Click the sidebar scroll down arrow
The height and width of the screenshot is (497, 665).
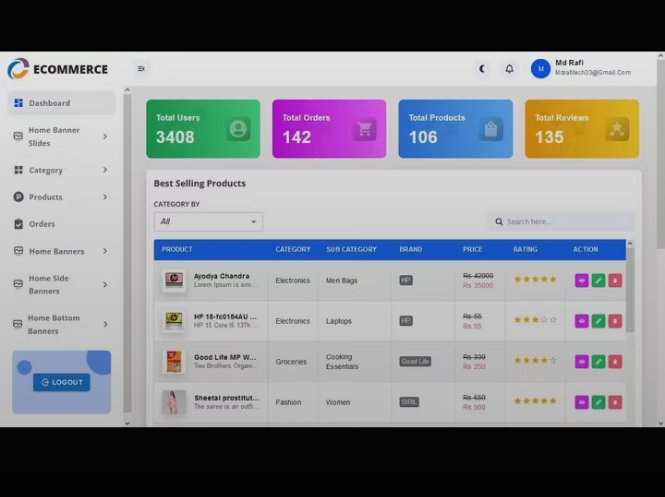[x=127, y=423]
